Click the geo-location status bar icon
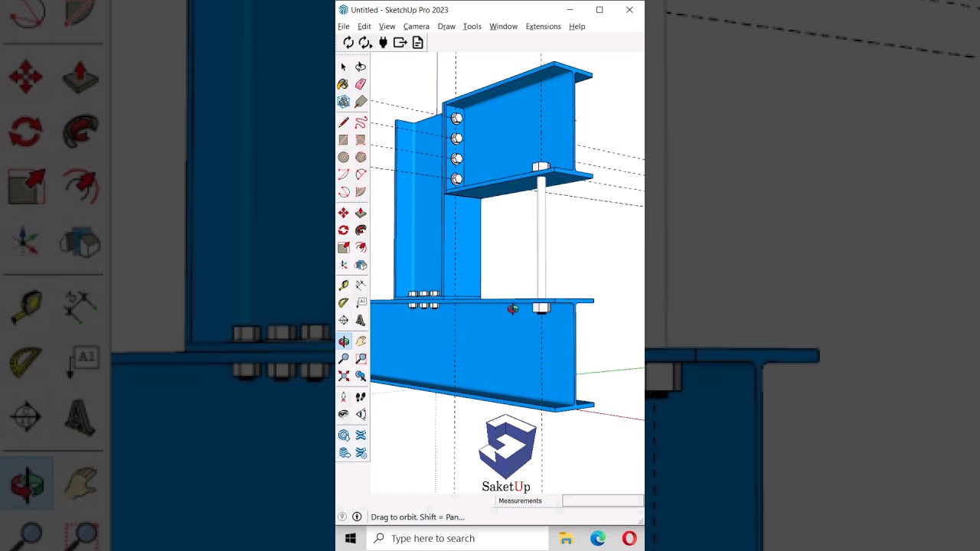This screenshot has width=980, height=551. [x=342, y=517]
